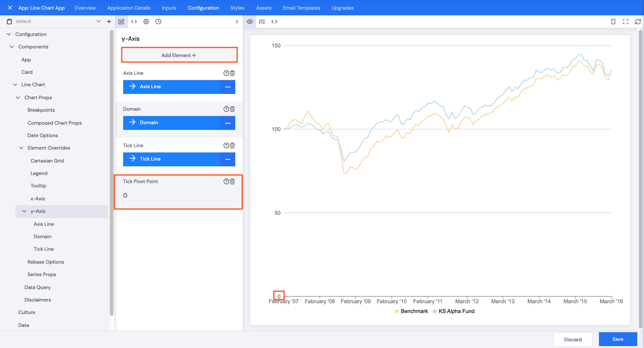Image resolution: width=644 pixels, height=348 pixels.
Task: Save the configuration changes
Action: point(617,339)
